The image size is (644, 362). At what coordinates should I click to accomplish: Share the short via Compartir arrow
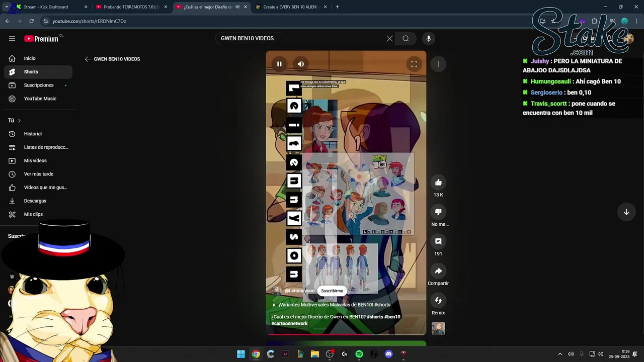[438, 270]
